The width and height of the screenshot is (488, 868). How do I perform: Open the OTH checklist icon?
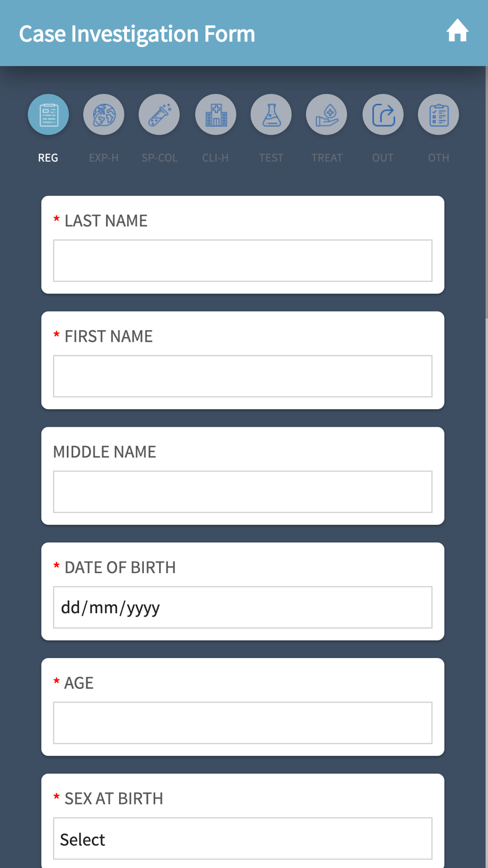click(438, 115)
